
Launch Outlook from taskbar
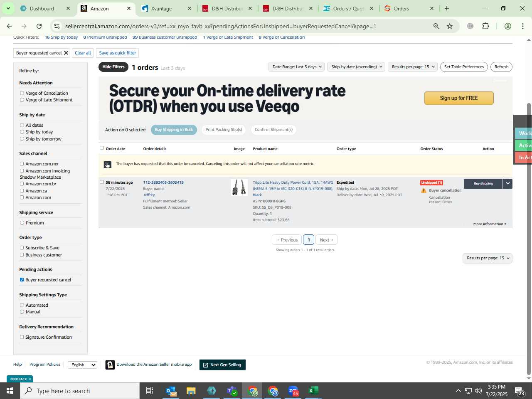tap(171, 391)
